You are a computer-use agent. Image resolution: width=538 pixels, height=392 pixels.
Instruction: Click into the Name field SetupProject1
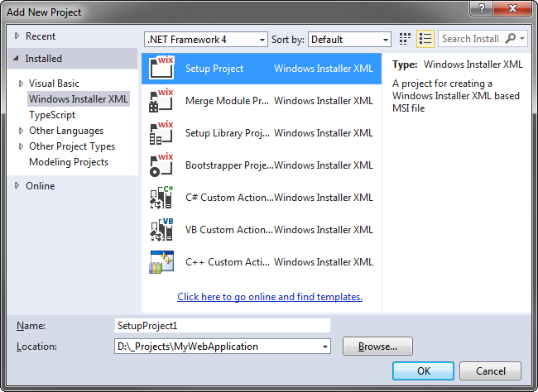pyautogui.click(x=223, y=326)
